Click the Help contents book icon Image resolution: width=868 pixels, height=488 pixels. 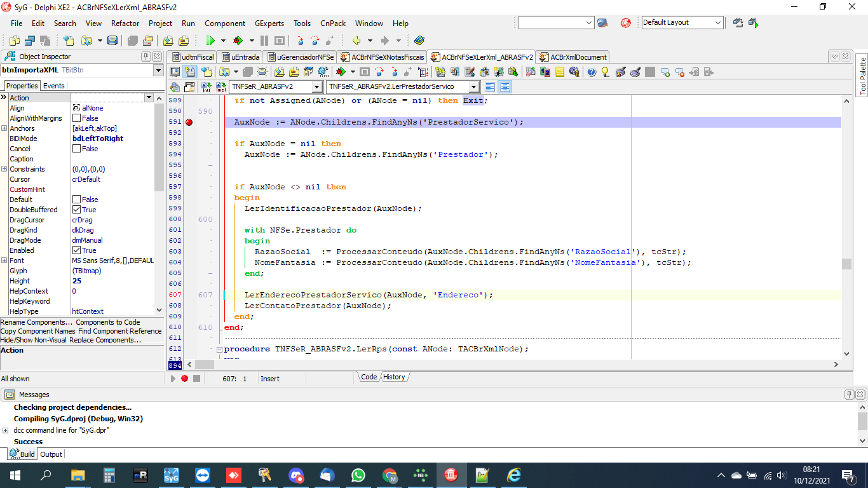(x=419, y=41)
